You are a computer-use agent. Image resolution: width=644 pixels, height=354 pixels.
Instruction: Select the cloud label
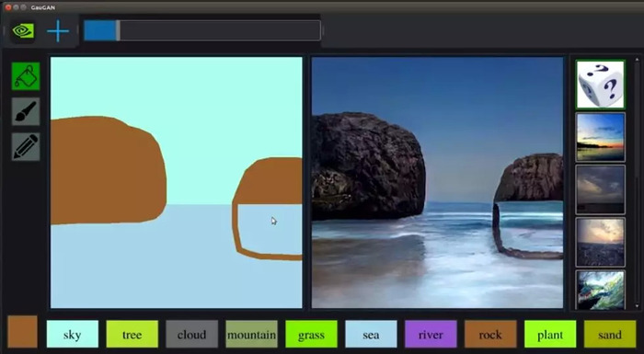point(191,335)
